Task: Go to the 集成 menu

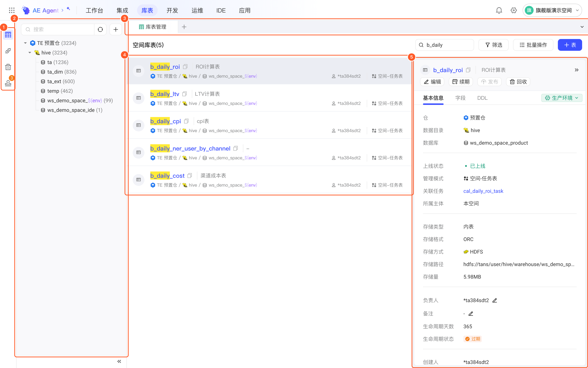Action: click(122, 10)
